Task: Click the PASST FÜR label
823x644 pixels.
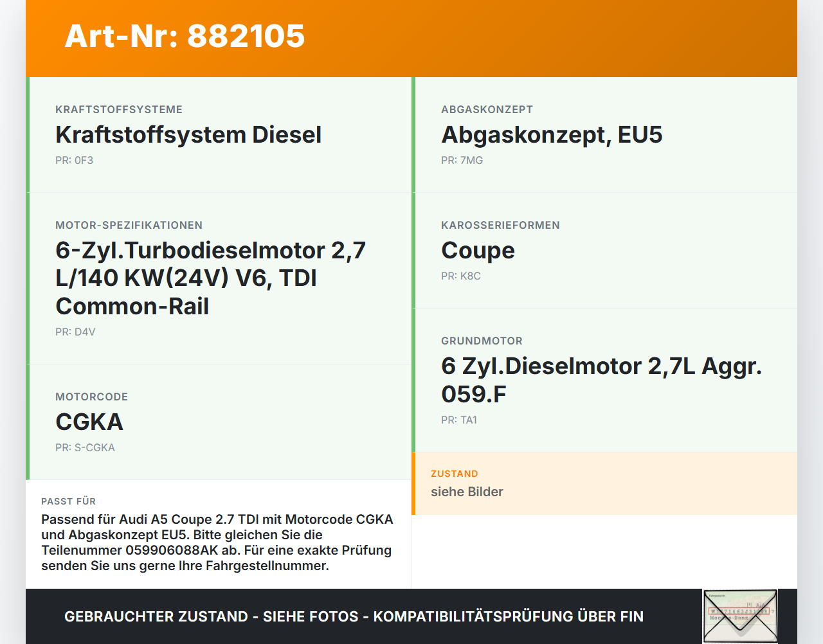Action: (x=68, y=501)
